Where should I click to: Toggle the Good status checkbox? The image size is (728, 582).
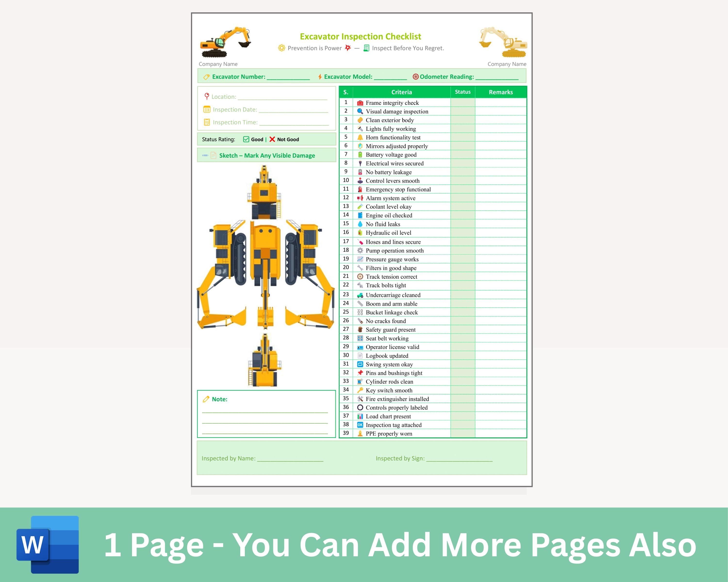click(x=246, y=139)
